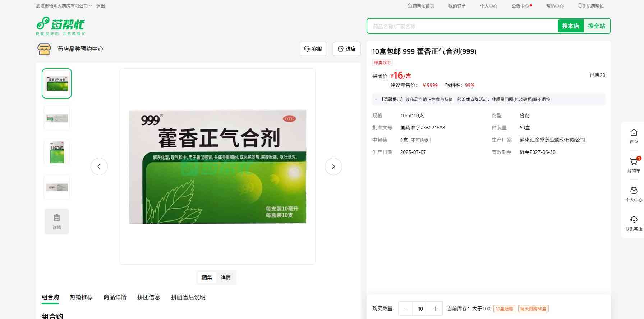Switch image viewer to 详情 view
This screenshot has width=644, height=319.
(x=226, y=278)
